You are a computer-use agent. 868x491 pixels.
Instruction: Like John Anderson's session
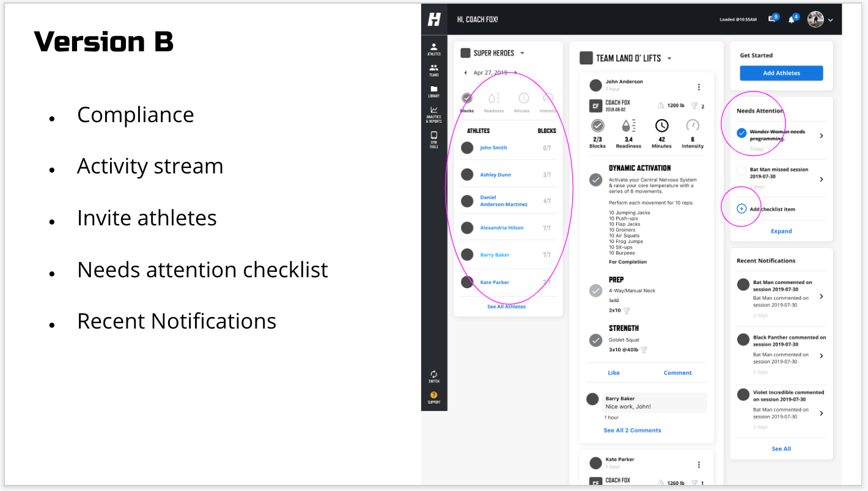614,373
